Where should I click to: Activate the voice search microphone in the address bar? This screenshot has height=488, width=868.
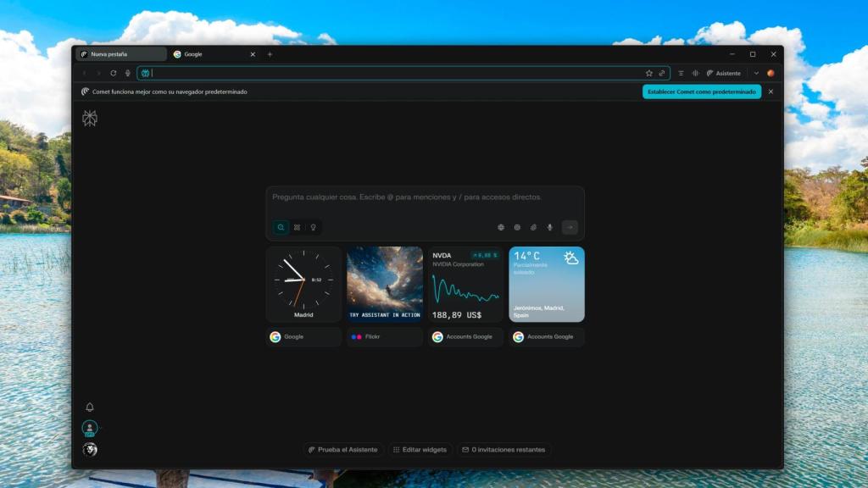point(128,73)
